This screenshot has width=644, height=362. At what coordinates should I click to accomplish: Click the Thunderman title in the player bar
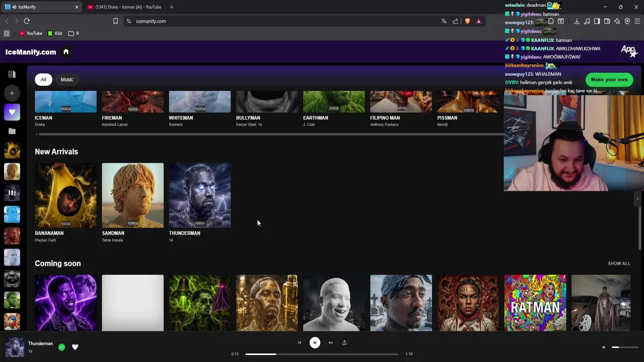point(40,344)
